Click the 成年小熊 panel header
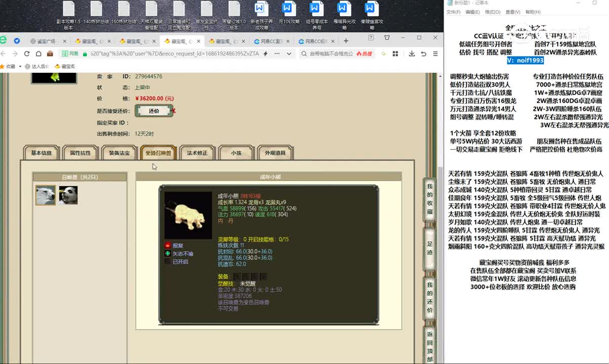 click(x=269, y=177)
